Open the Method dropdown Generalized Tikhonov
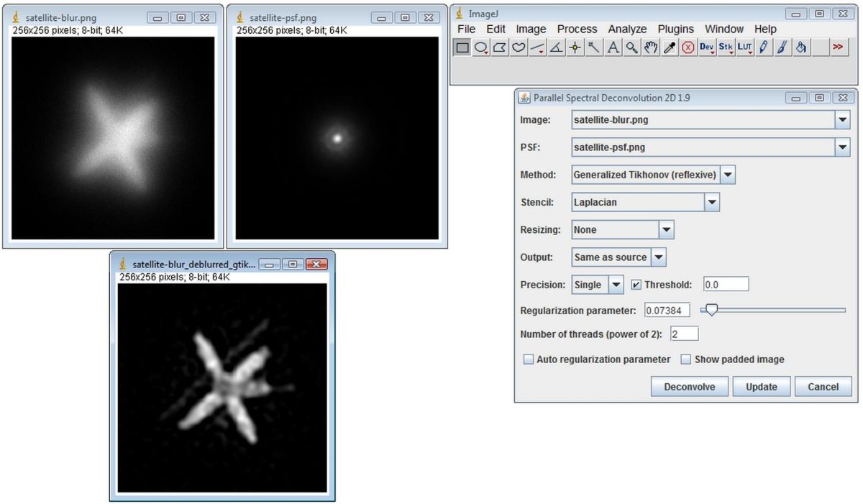The height and width of the screenshot is (504, 863). pyautogui.click(x=653, y=175)
